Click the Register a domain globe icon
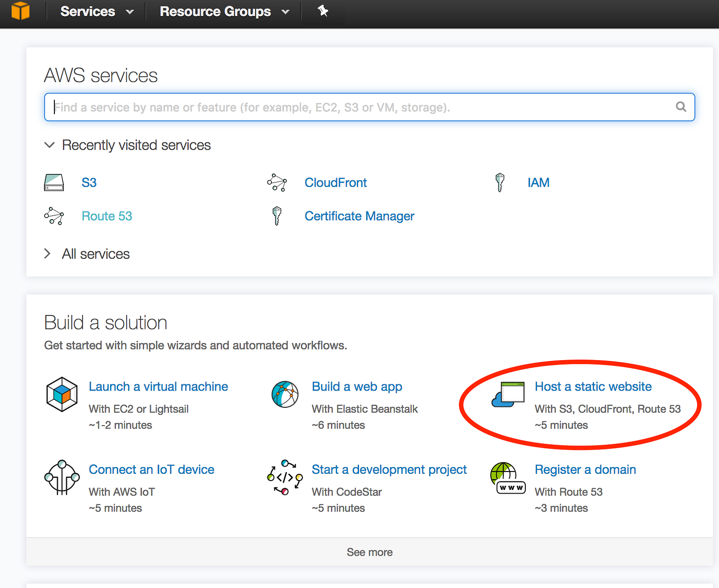The width and height of the screenshot is (719, 588). click(508, 478)
